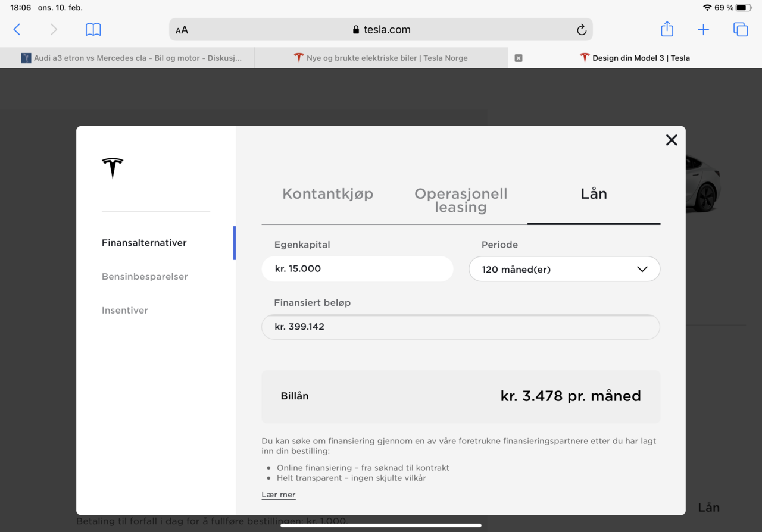Reload the tesla.com page

pos(582,30)
